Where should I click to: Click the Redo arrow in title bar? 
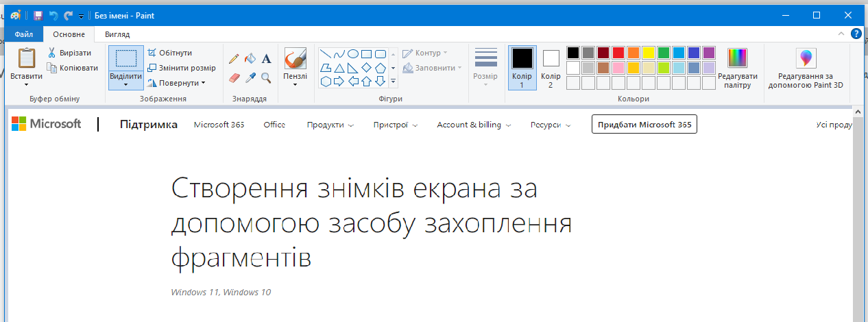point(68,15)
